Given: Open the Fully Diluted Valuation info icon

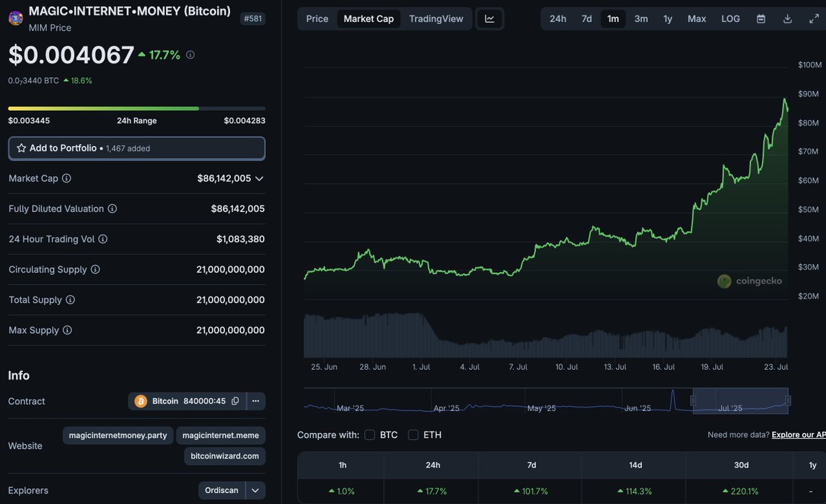Looking at the screenshot, I should click(112, 209).
